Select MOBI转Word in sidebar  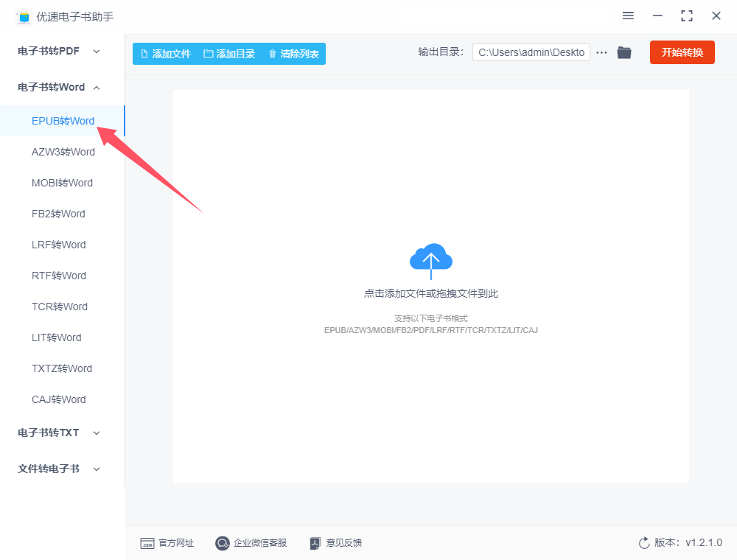point(63,183)
